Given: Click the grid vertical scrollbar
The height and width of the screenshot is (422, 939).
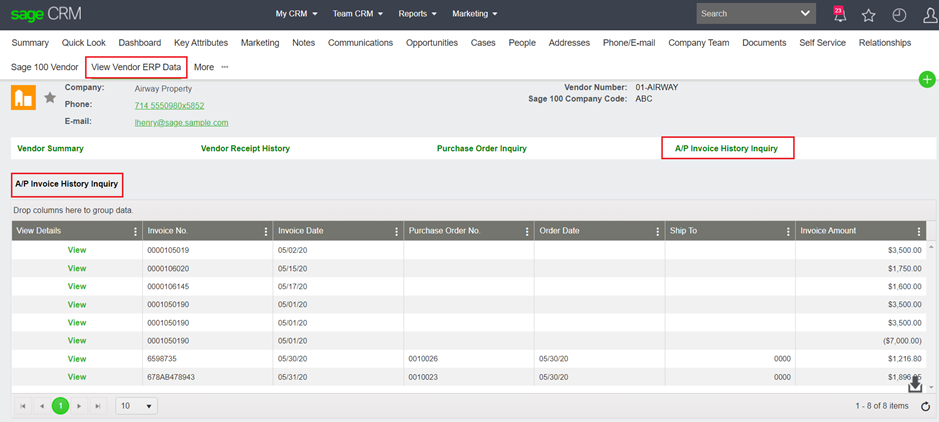Looking at the screenshot, I should 931,317.
